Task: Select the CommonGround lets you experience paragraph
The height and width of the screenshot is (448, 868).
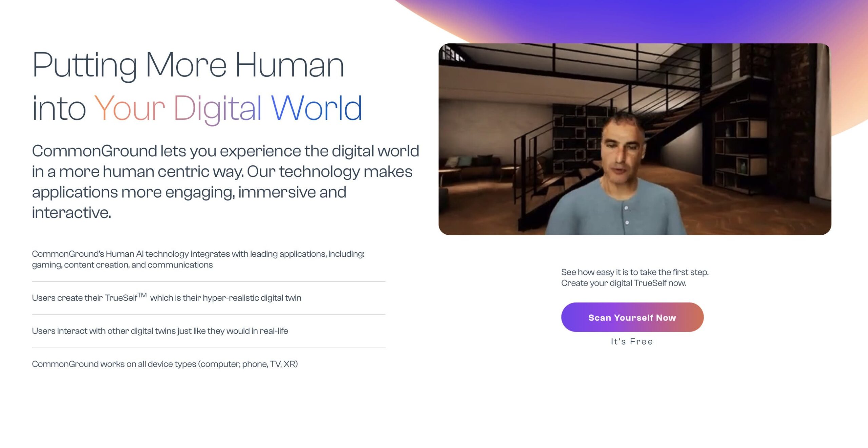Action: 225,181
